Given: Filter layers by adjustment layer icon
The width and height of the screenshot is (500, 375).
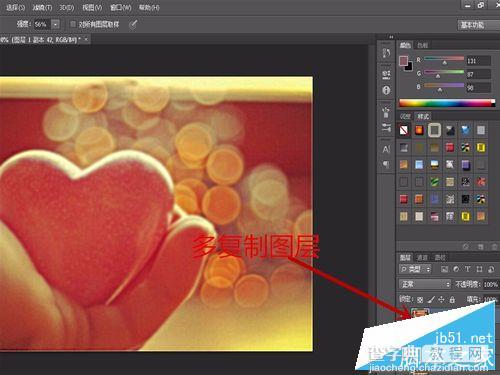Looking at the screenshot, I should click(456, 269).
